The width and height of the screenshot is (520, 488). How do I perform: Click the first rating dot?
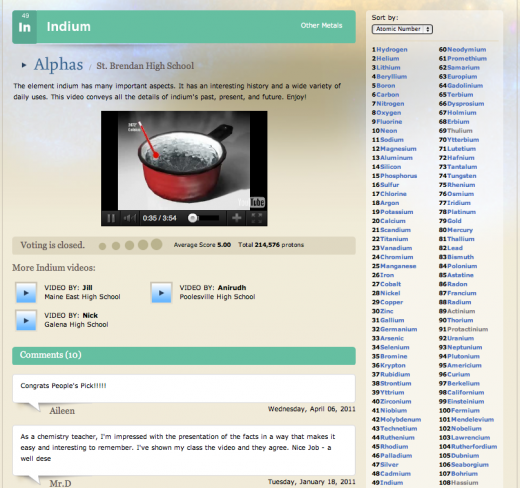(102, 246)
